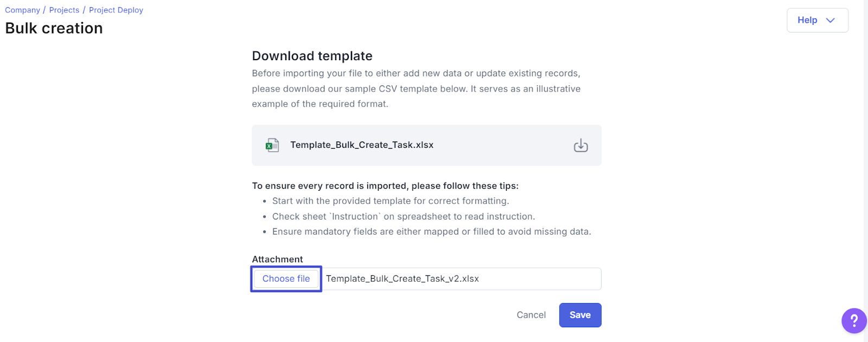Screen dimensions: 868x342
Task: Go to the Company breadcrumb
Action: pos(22,10)
